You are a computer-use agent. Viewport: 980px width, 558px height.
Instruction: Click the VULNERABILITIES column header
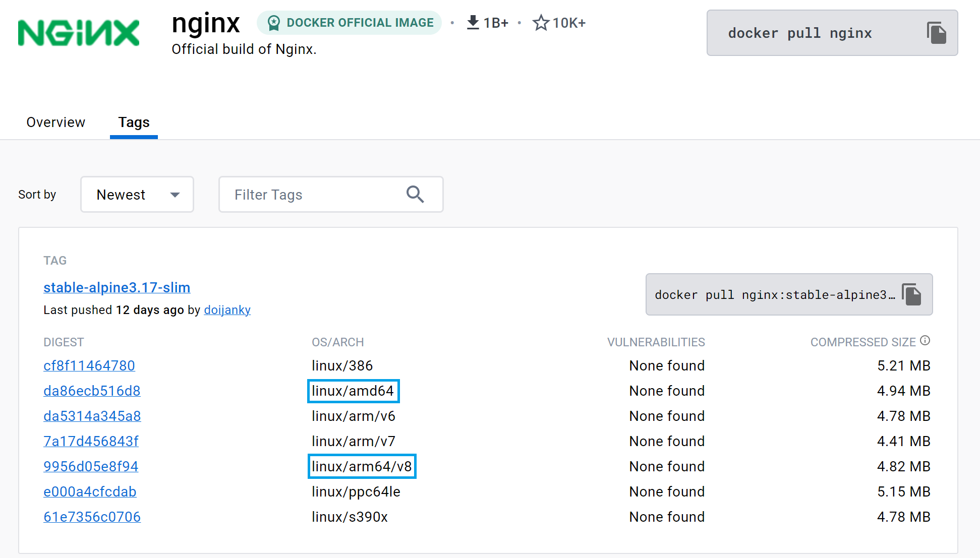[x=656, y=342]
